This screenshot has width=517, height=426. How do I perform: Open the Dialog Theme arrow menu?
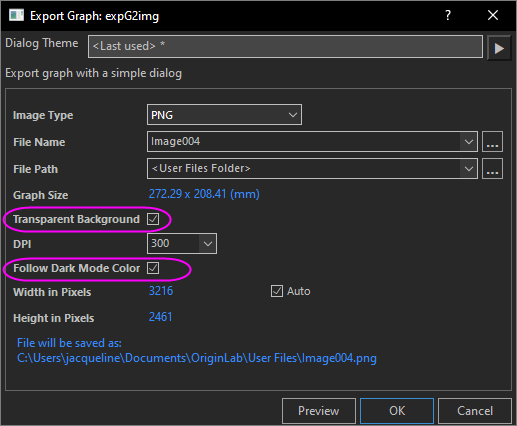[499, 48]
